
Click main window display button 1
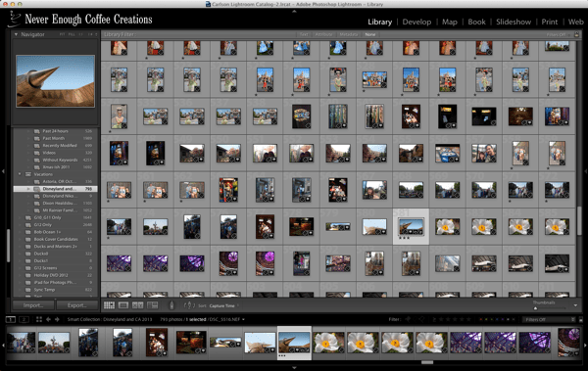click(x=11, y=319)
